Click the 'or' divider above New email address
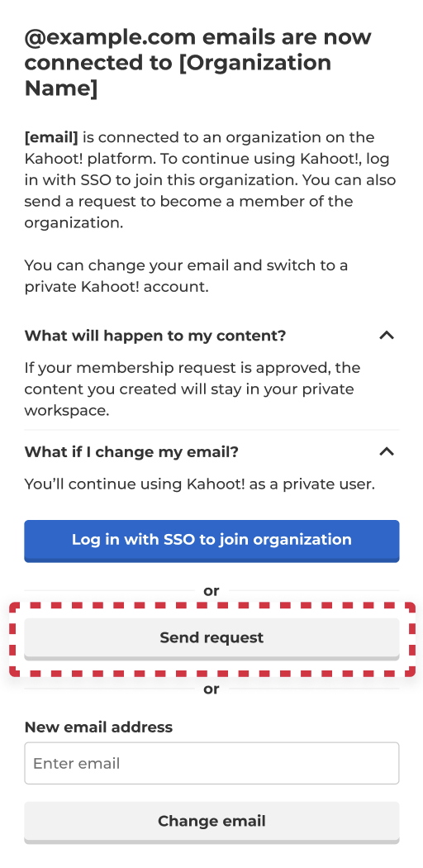This screenshot has width=423, height=868. pos(211,689)
